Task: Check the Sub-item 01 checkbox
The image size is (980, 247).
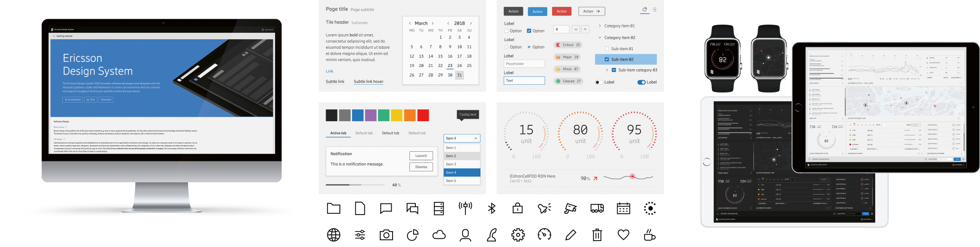Action: pyautogui.click(x=607, y=49)
